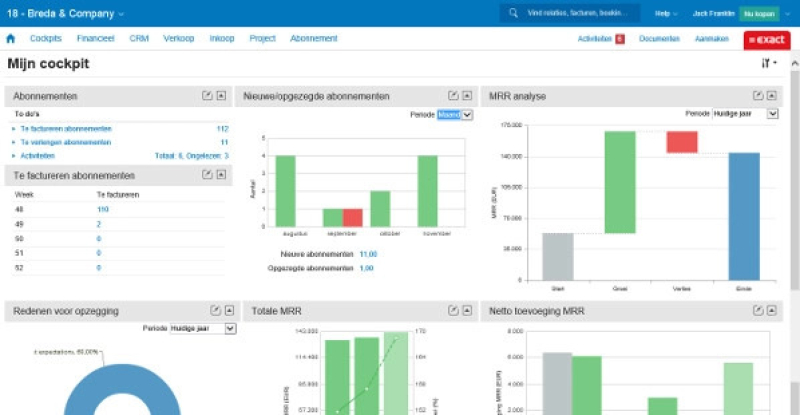Open Te verlengen abonnementen link
The height and width of the screenshot is (415, 800).
65,142
